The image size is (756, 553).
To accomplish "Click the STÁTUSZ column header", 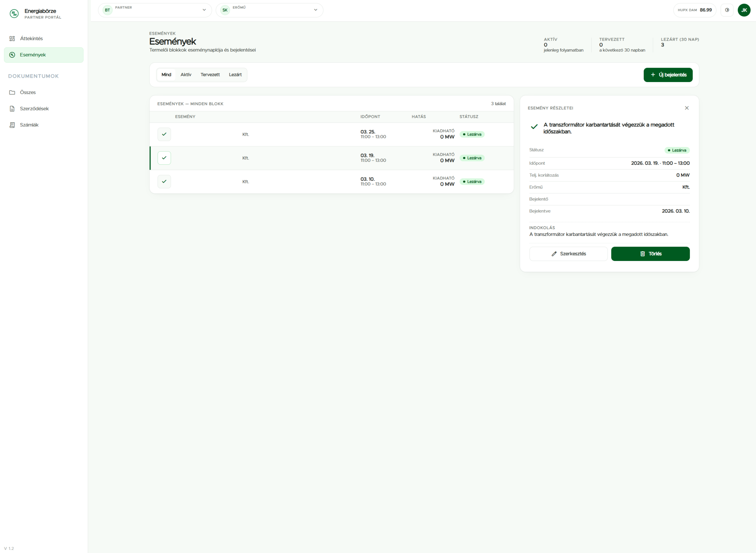I will 468,117.
